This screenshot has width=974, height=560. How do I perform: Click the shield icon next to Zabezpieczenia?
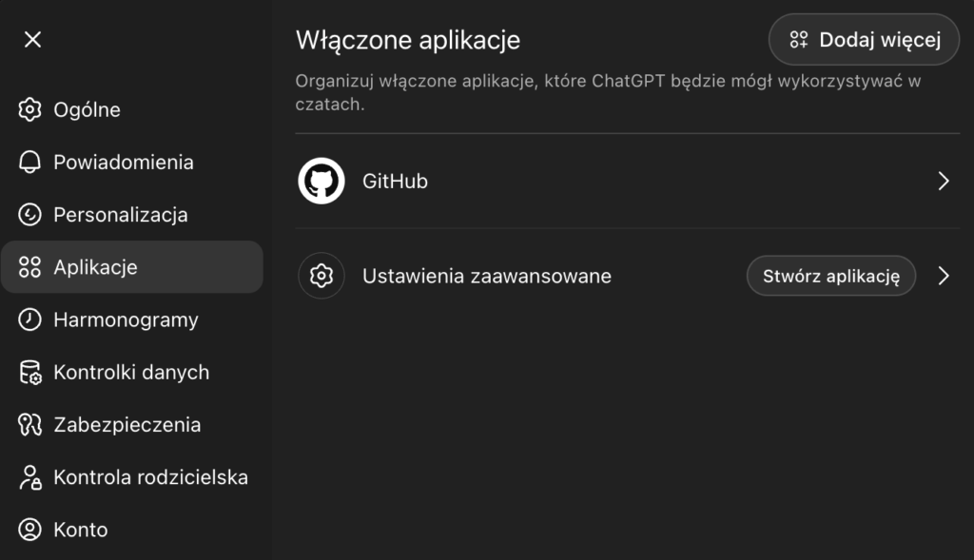click(31, 424)
